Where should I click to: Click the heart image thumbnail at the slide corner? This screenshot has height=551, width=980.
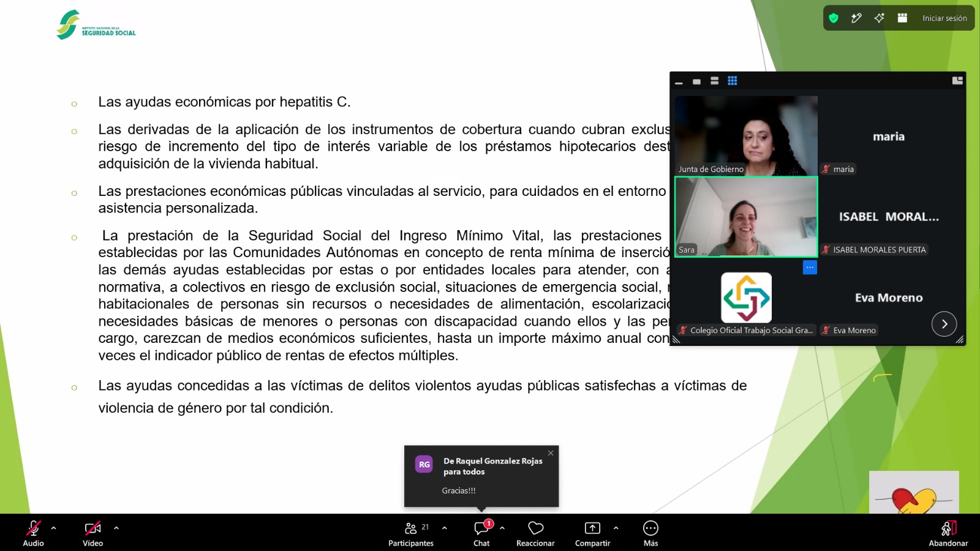coord(914,492)
